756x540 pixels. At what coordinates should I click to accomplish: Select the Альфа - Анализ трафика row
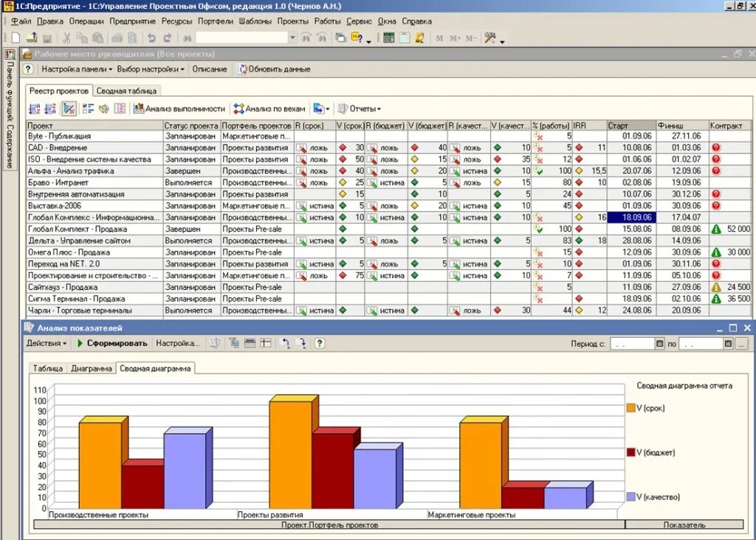click(x=388, y=171)
